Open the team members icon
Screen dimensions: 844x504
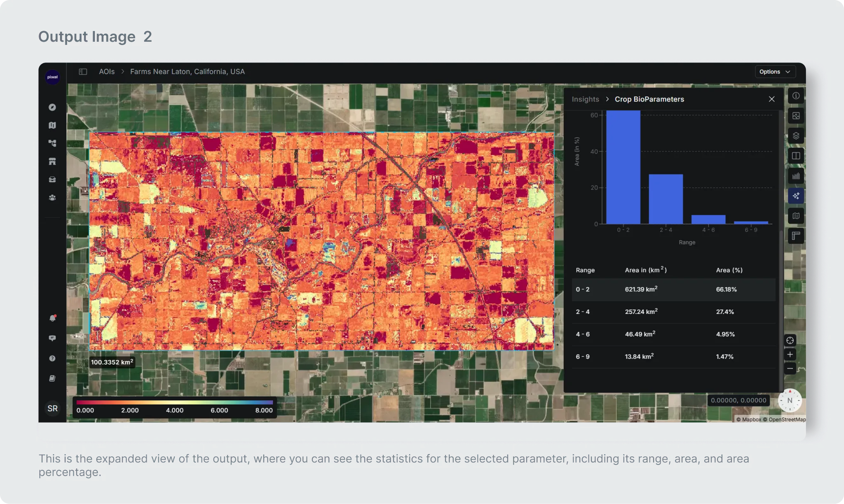tap(52, 198)
